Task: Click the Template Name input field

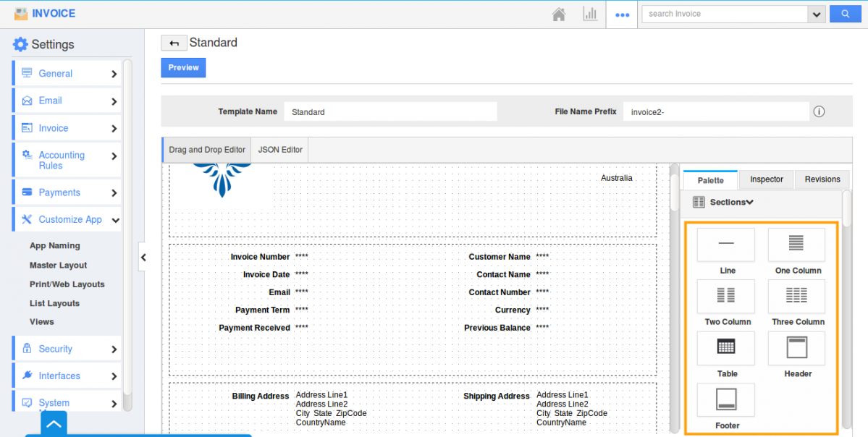Action: 390,112
